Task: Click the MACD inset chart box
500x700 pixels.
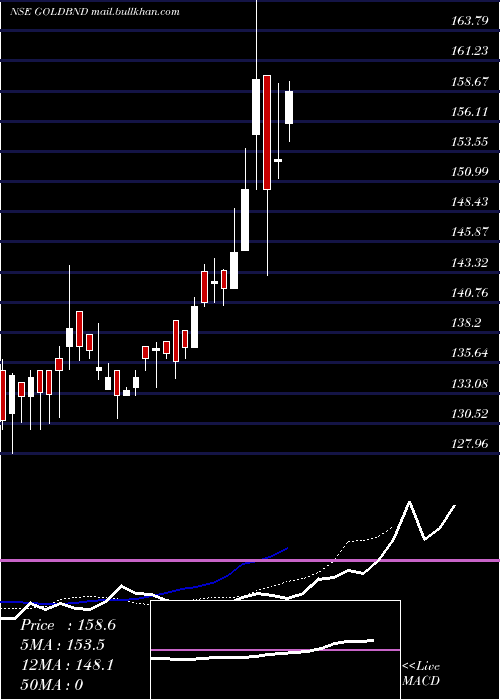Action: coord(275,650)
